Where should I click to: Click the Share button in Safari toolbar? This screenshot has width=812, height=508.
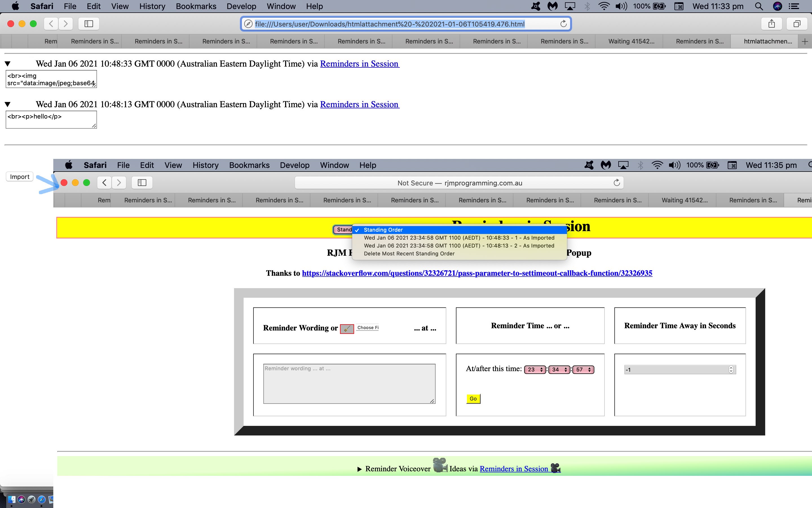click(772, 23)
